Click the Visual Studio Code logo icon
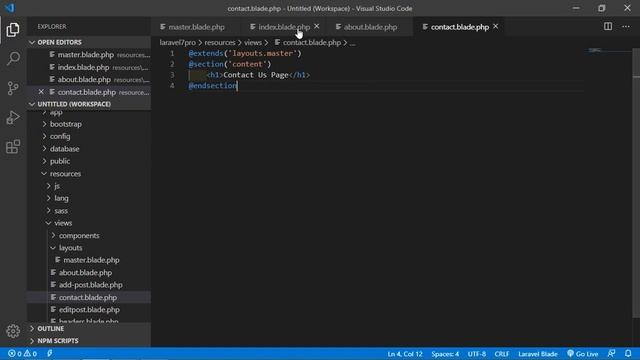 point(9,8)
